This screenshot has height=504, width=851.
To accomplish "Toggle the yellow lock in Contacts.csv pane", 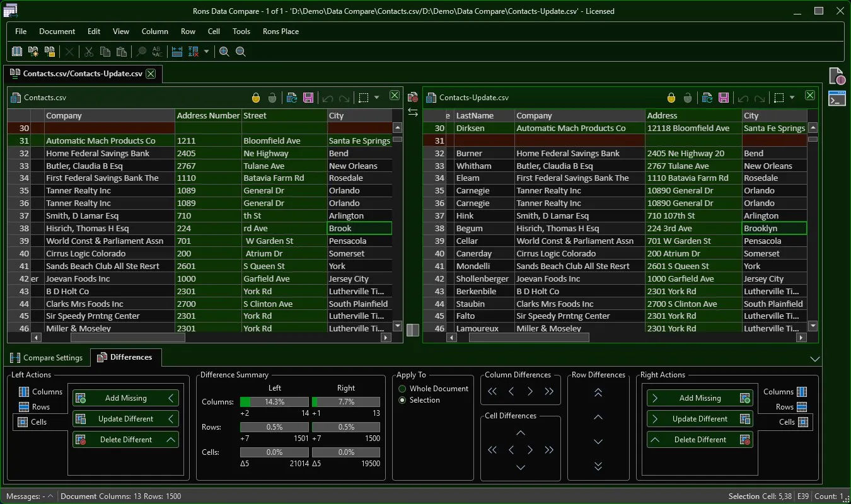I will (x=256, y=98).
